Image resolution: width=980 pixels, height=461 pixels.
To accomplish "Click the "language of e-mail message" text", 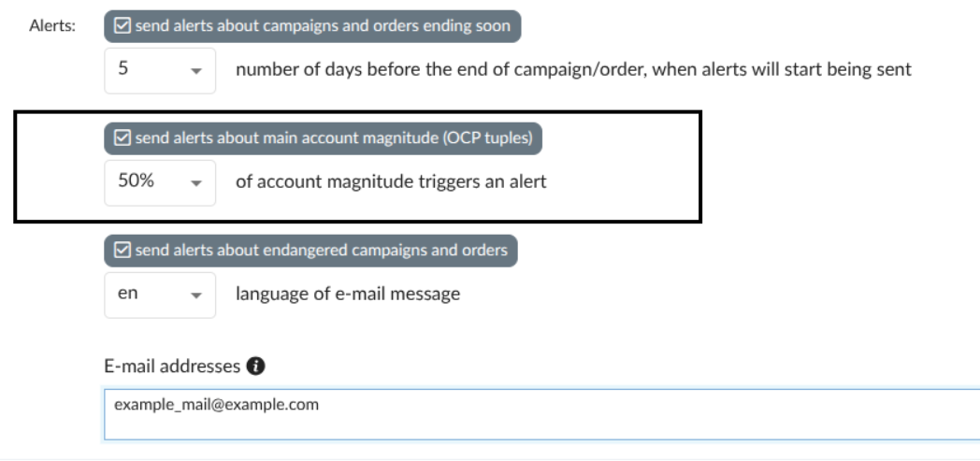I will (x=348, y=294).
